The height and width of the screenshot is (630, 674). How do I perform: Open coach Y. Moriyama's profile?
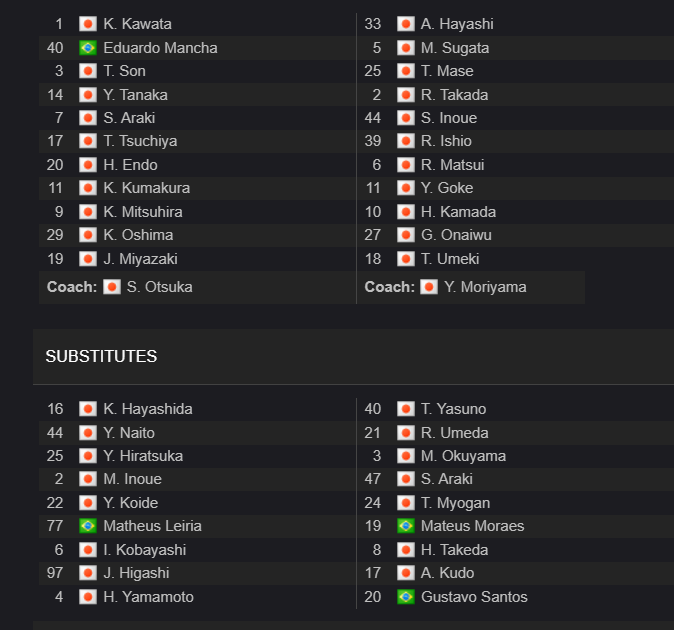pyautogui.click(x=485, y=287)
